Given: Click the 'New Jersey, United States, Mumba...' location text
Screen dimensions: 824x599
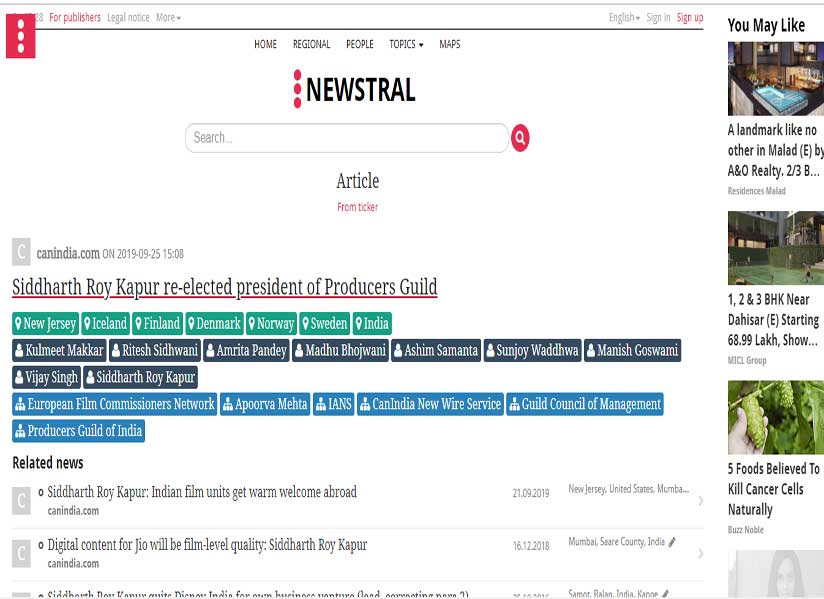Looking at the screenshot, I should [629, 489].
